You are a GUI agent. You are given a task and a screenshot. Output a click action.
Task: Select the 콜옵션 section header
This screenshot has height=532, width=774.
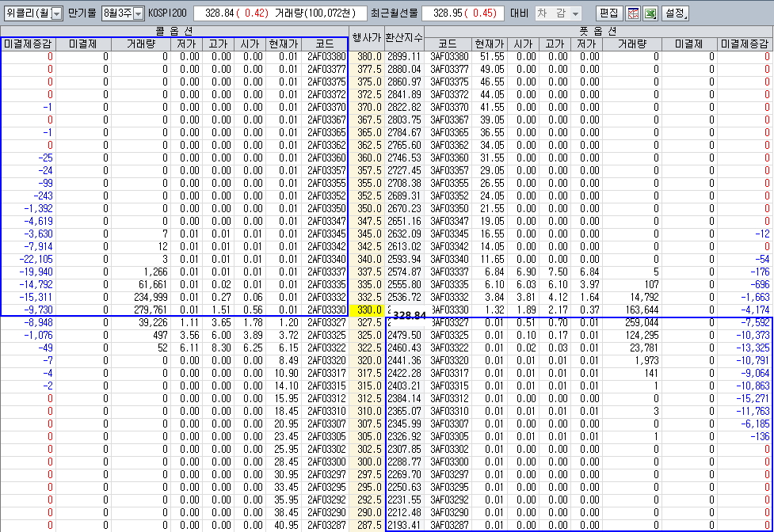point(174,31)
